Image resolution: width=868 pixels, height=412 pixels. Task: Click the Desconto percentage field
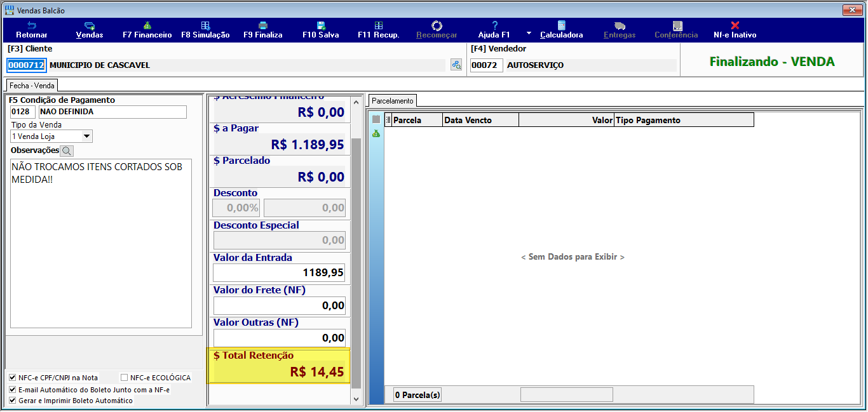236,207
